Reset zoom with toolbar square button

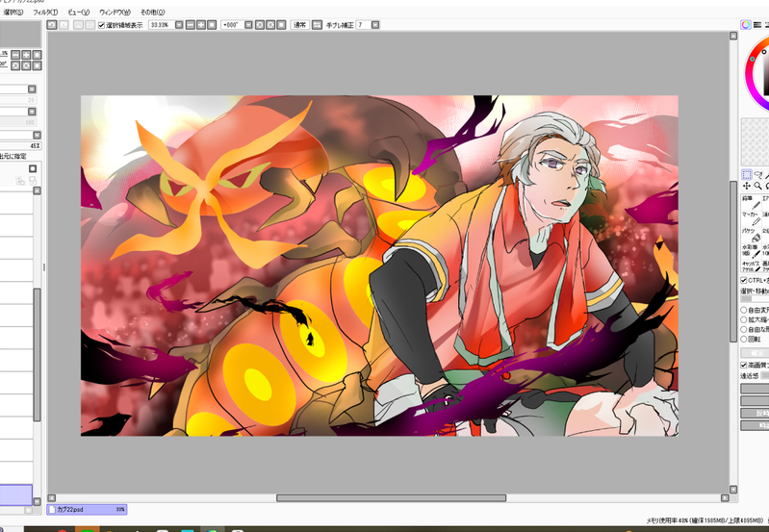212,24
